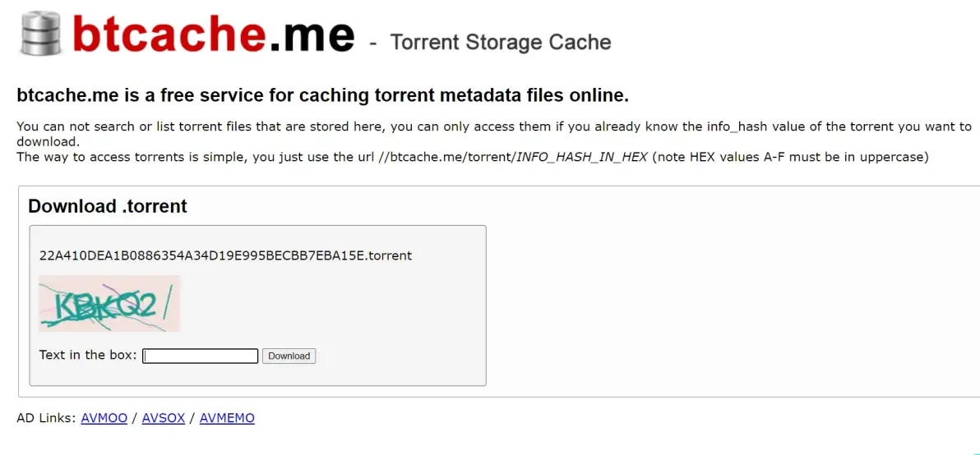The image size is (980, 455).
Task: Click the Text in the box label
Action: (88, 355)
